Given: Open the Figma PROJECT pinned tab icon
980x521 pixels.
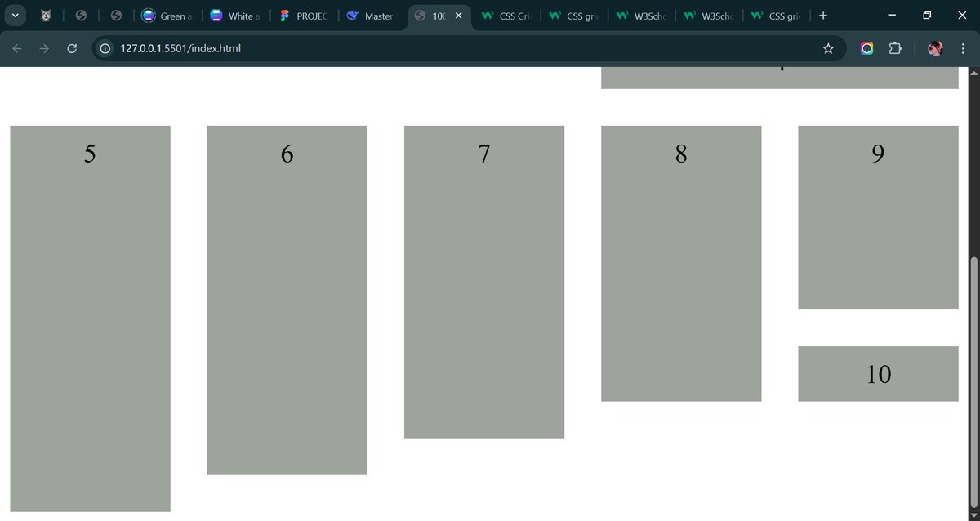Looking at the screenshot, I should click(x=285, y=15).
